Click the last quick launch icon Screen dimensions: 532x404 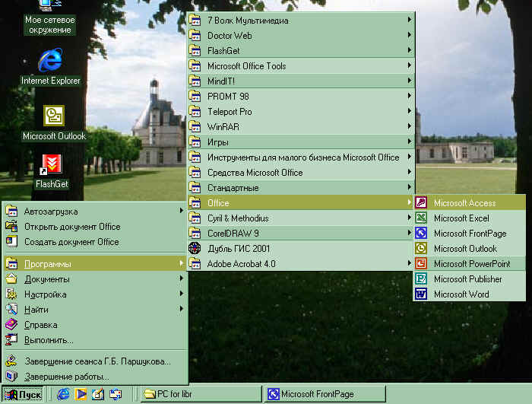116,394
